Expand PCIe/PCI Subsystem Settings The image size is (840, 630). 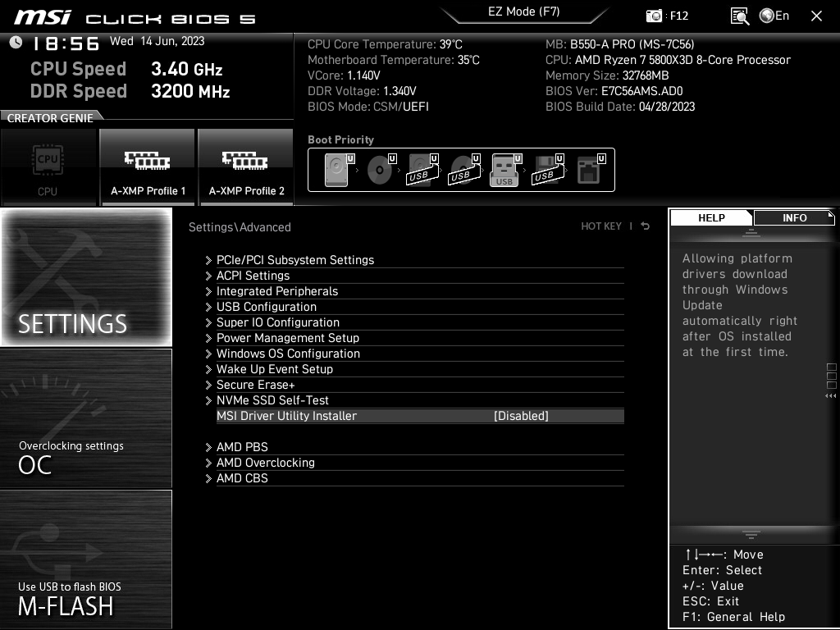pos(295,260)
